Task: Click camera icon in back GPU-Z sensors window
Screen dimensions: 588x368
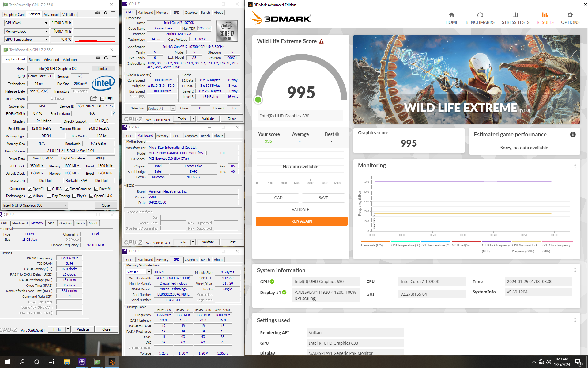Action: [97, 13]
